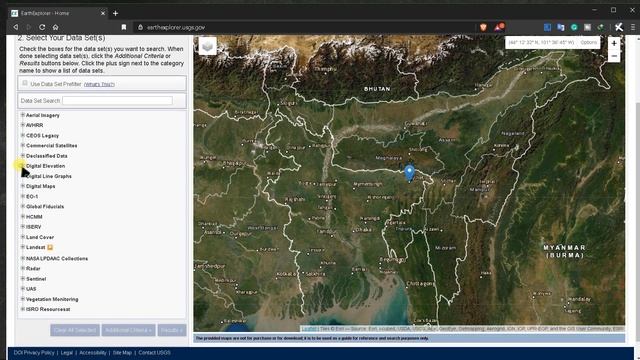Viewport: 640px width, 360px height.
Task: Click the Leaflet attribution link
Action: point(309,329)
